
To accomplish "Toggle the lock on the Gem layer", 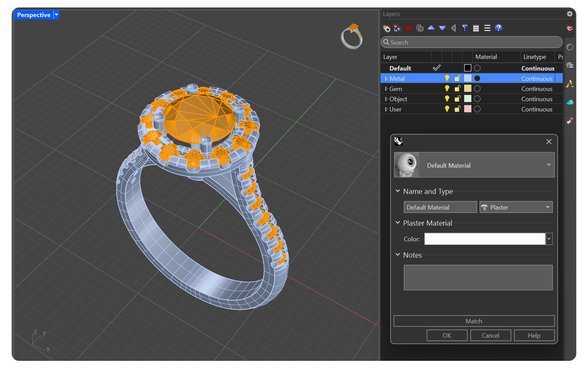I will (x=458, y=89).
